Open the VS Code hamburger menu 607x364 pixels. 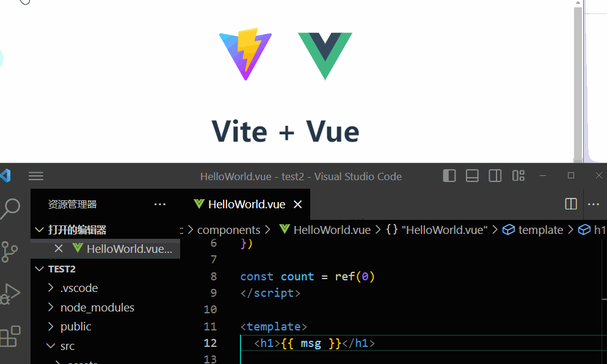[x=36, y=176]
